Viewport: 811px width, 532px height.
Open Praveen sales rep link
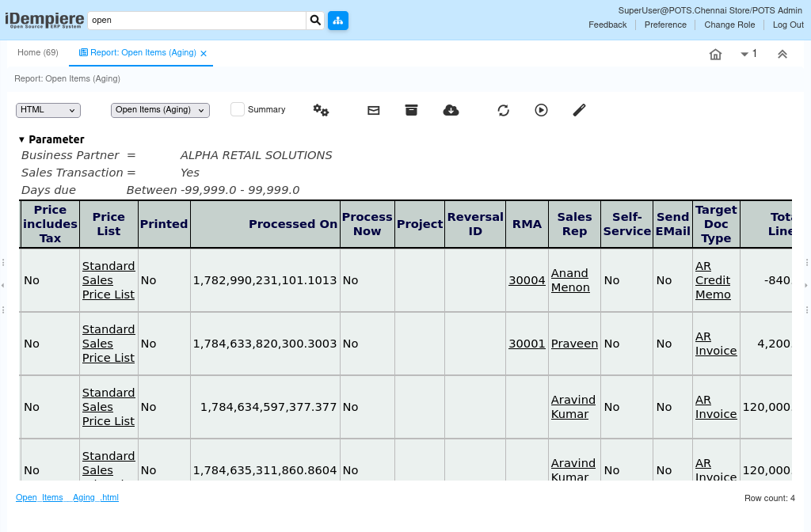coord(574,344)
